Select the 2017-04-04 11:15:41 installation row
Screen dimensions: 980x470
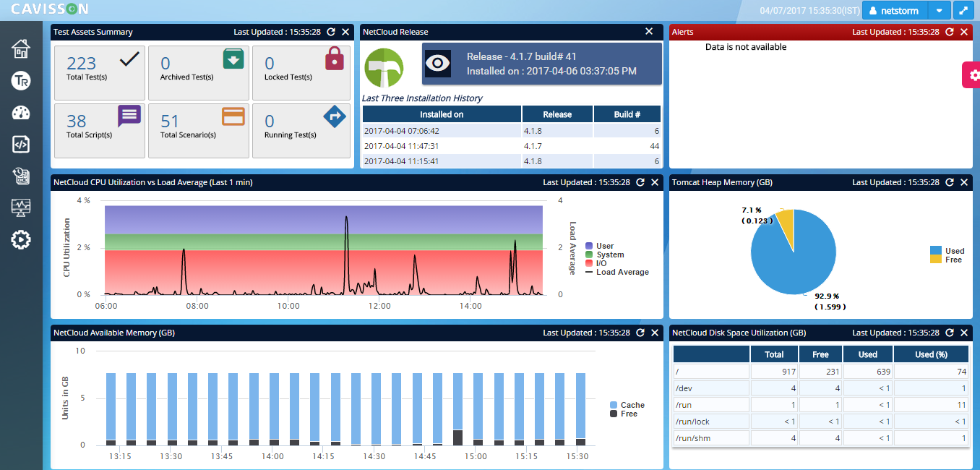(x=512, y=161)
